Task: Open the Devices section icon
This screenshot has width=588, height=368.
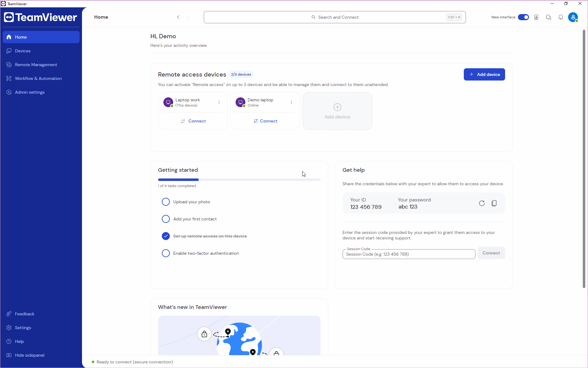Action: click(x=9, y=51)
